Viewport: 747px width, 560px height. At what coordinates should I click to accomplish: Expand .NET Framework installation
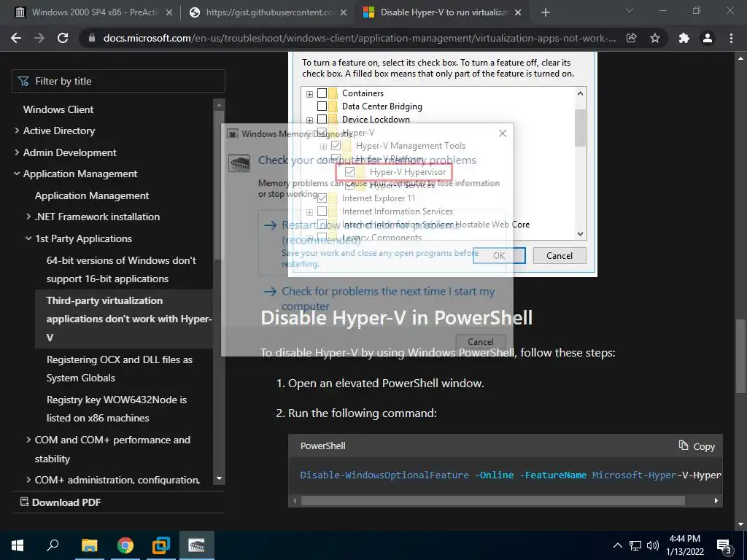[28, 217]
